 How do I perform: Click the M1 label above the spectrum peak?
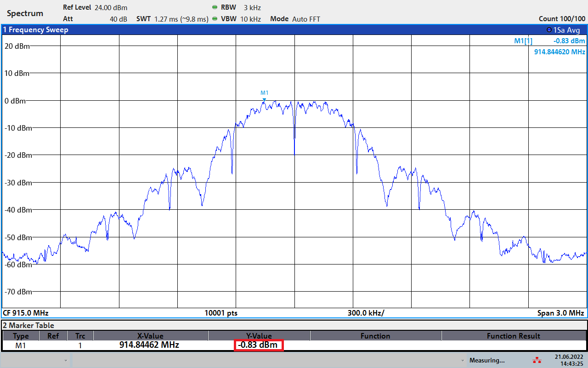coord(264,92)
